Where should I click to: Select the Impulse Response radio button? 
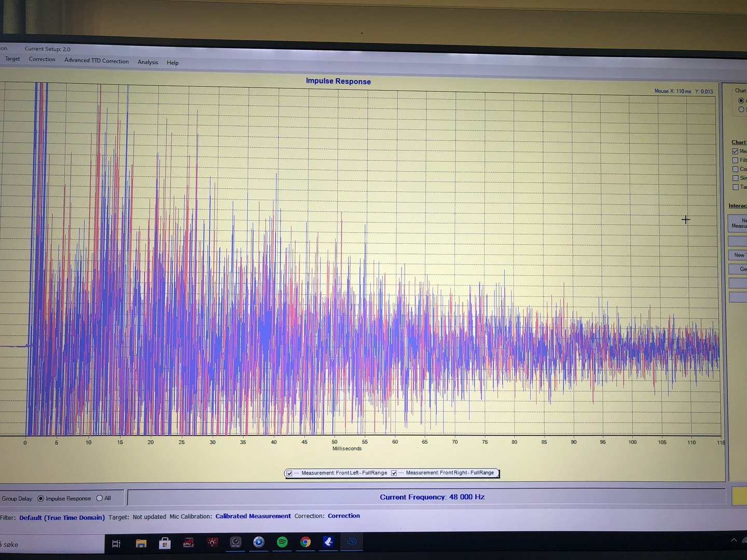40,498
